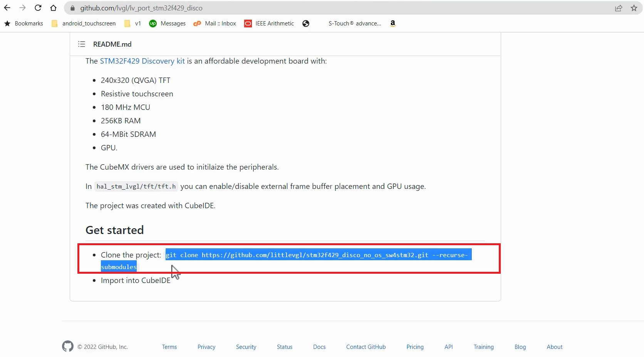Click the GitHub logo in the footer

click(68, 347)
